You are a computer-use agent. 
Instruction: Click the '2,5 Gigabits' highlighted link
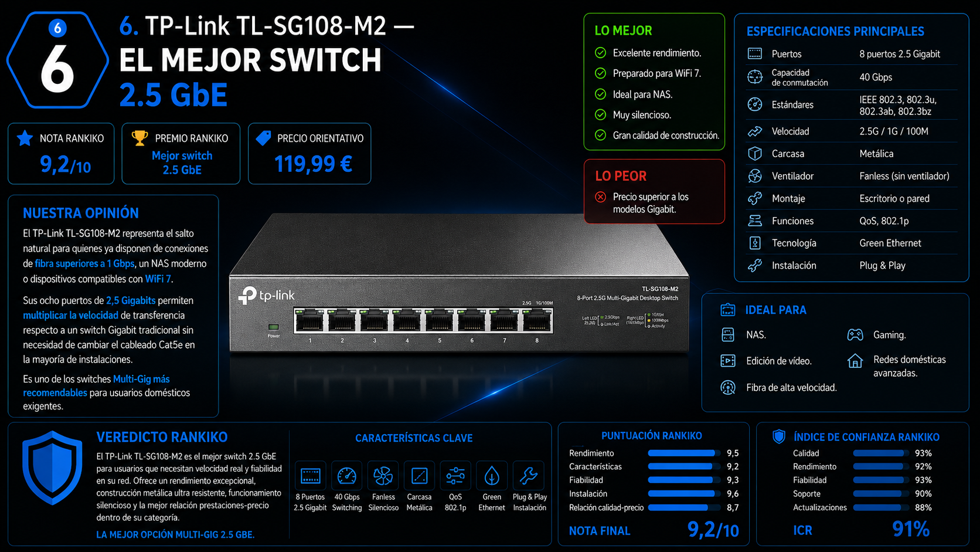click(x=131, y=300)
